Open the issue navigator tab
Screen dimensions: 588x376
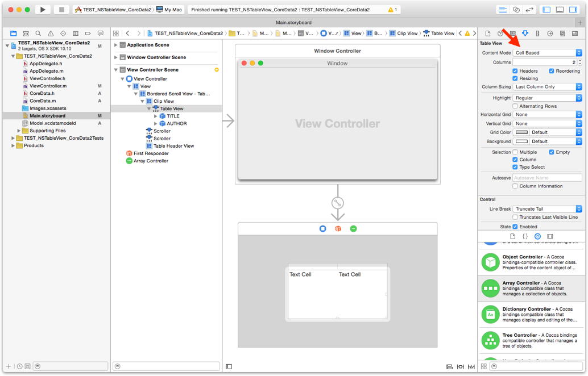point(51,34)
